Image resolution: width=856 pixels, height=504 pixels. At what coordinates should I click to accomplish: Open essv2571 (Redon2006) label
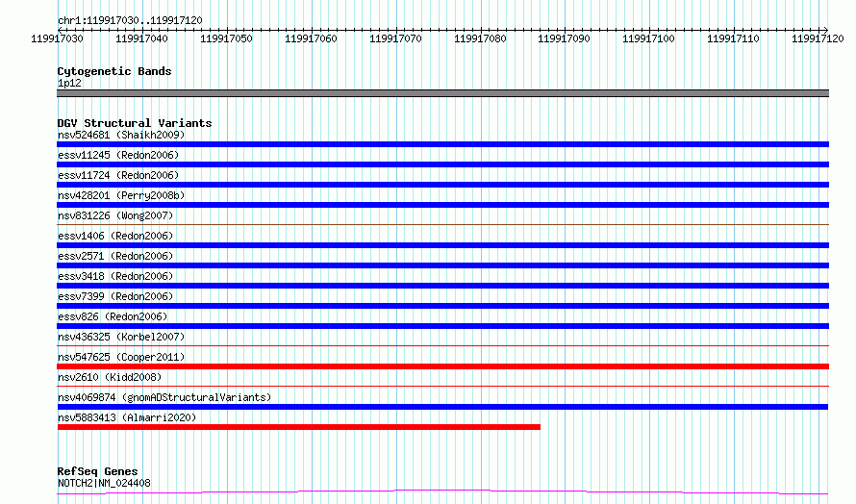[115, 256]
